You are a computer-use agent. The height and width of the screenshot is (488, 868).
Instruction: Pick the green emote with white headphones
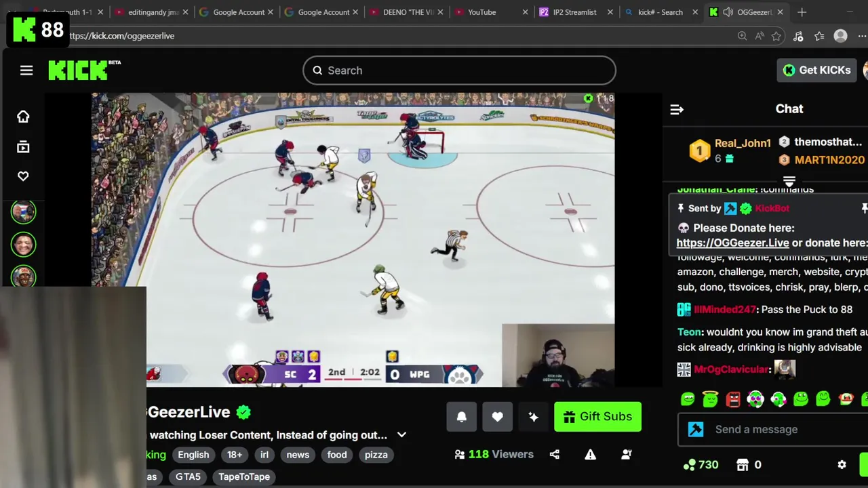(x=755, y=399)
